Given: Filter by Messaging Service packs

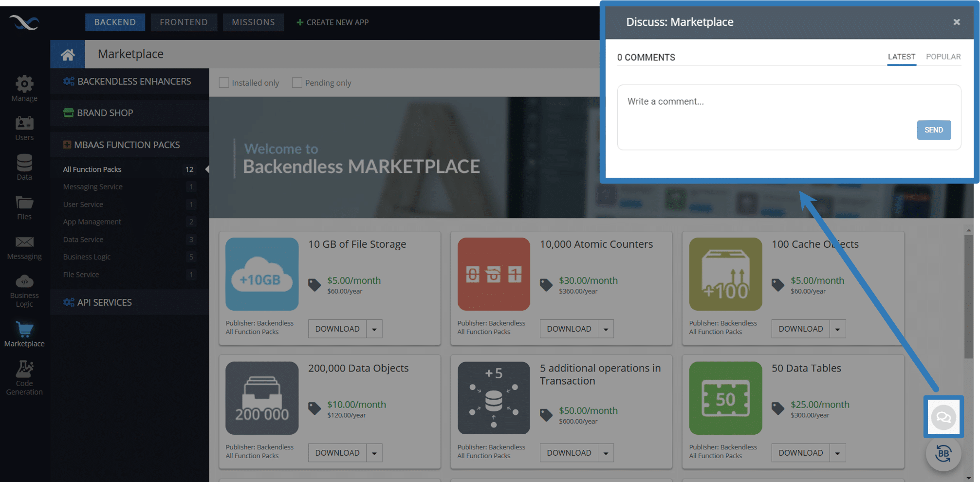Looking at the screenshot, I should coord(129,187).
